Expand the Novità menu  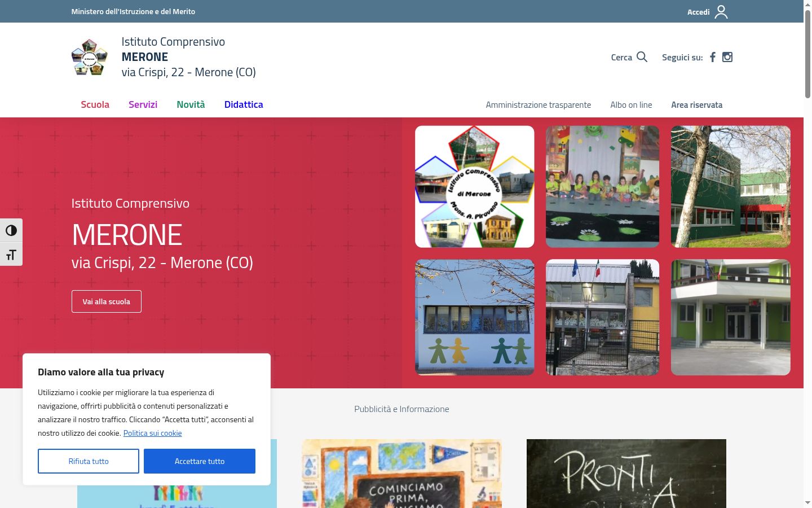click(191, 104)
